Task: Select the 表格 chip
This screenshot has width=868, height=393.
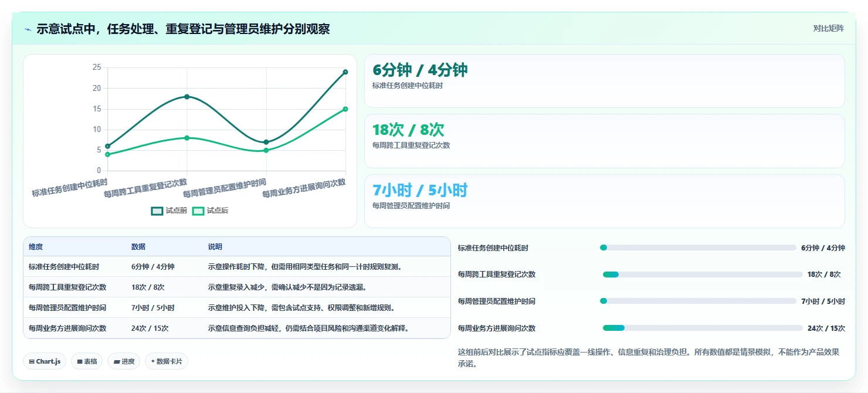Action: point(87,361)
